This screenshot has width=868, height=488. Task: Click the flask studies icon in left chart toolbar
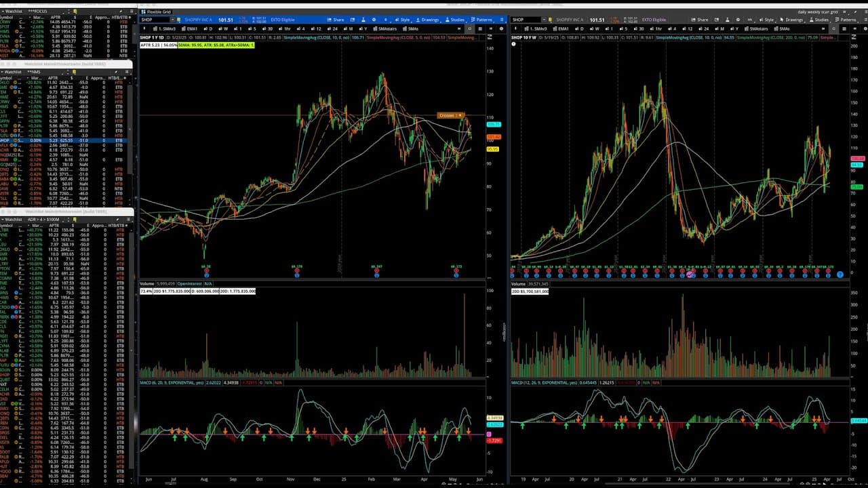point(363,20)
